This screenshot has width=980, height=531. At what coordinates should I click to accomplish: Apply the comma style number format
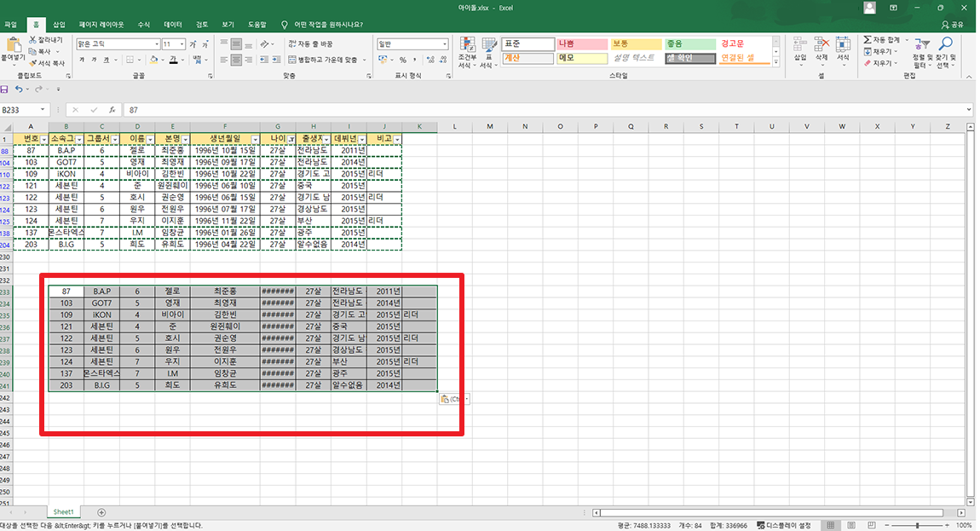tap(415, 60)
